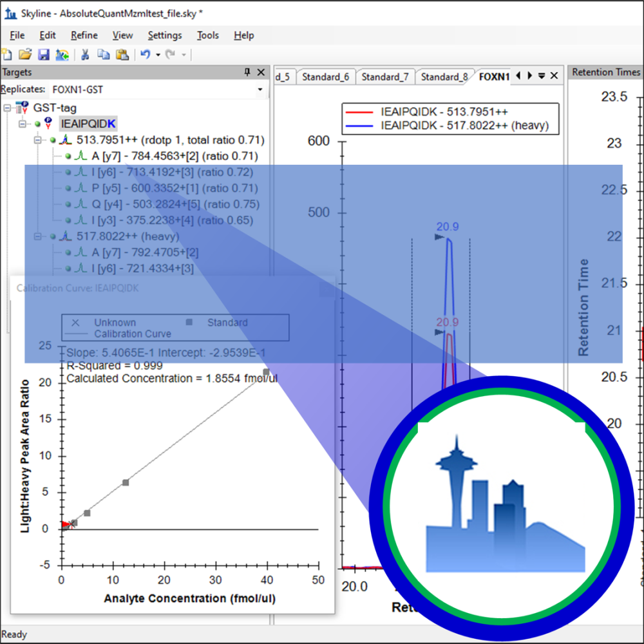Select the IEAIPQIDK peptide in Targets
Screen dimensions: 644x644
pyautogui.click(x=88, y=124)
